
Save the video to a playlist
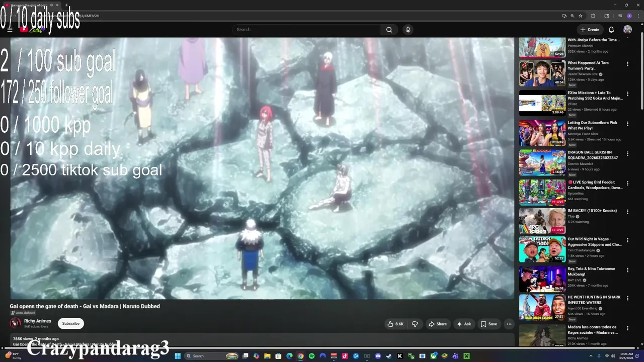(x=489, y=324)
